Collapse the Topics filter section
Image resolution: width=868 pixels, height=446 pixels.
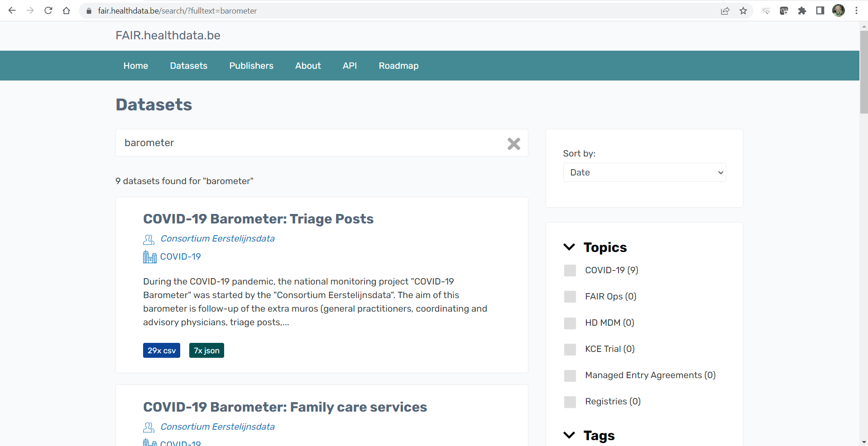(569, 247)
